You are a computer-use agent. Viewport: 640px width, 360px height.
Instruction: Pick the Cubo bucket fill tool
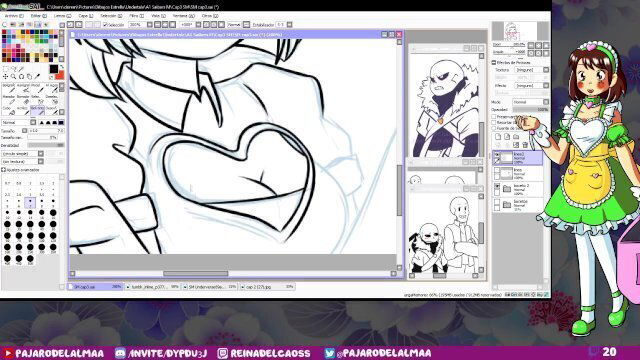tap(9, 111)
